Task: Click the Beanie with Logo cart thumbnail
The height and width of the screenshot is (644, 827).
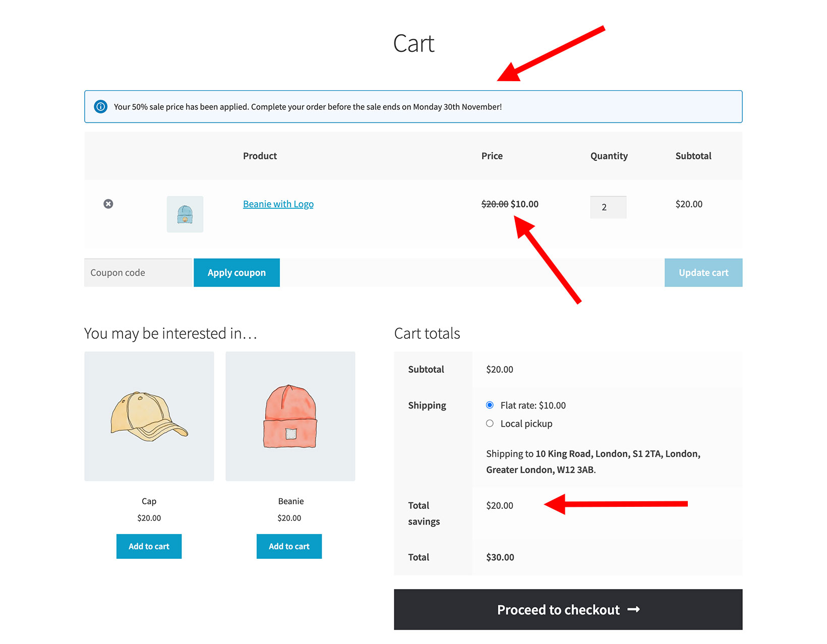Action: [x=185, y=214]
